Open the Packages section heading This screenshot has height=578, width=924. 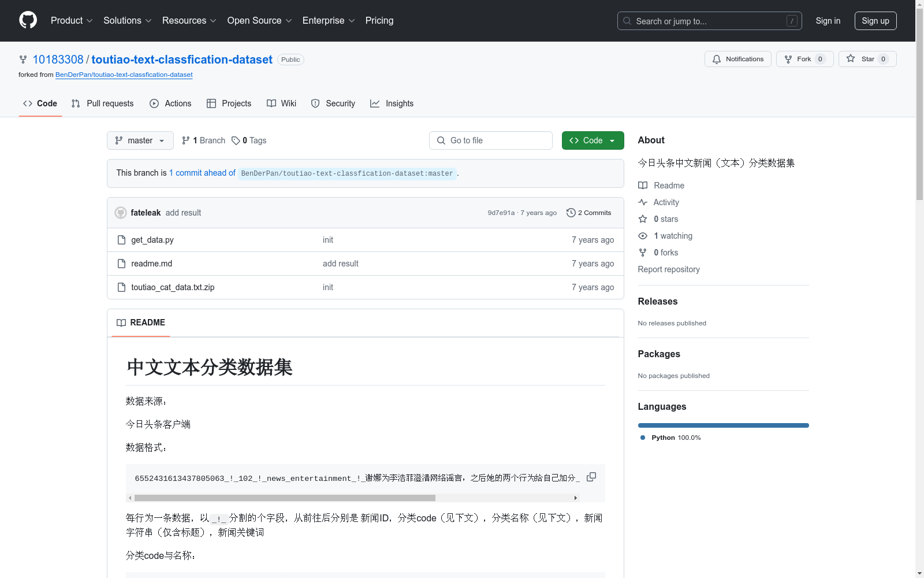point(659,354)
